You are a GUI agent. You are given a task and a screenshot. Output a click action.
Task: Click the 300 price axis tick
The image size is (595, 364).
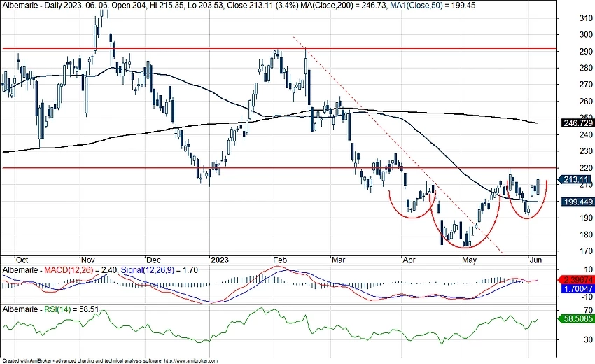pos(586,34)
